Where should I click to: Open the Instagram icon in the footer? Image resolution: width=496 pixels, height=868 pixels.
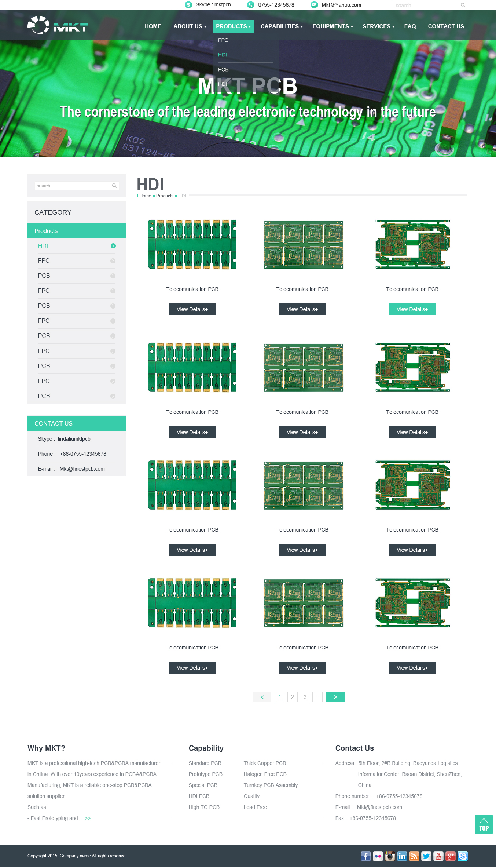click(390, 856)
